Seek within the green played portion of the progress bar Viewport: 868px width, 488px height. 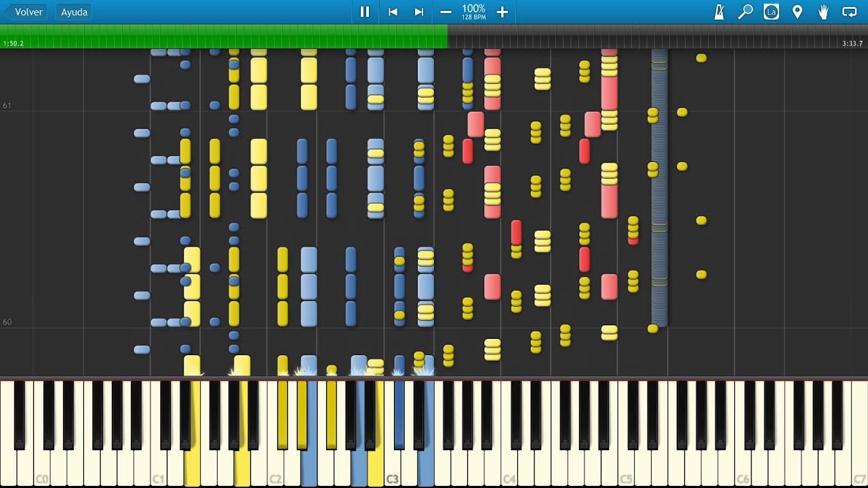[224, 37]
